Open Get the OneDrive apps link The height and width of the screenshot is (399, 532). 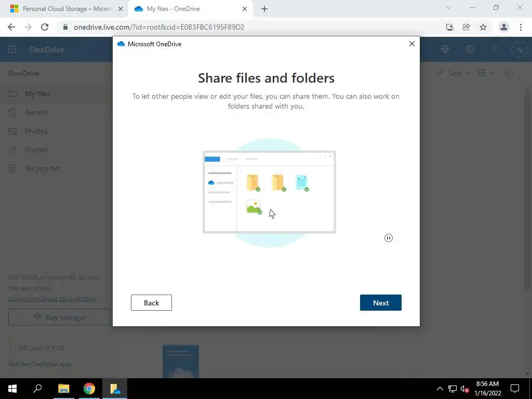41,364
